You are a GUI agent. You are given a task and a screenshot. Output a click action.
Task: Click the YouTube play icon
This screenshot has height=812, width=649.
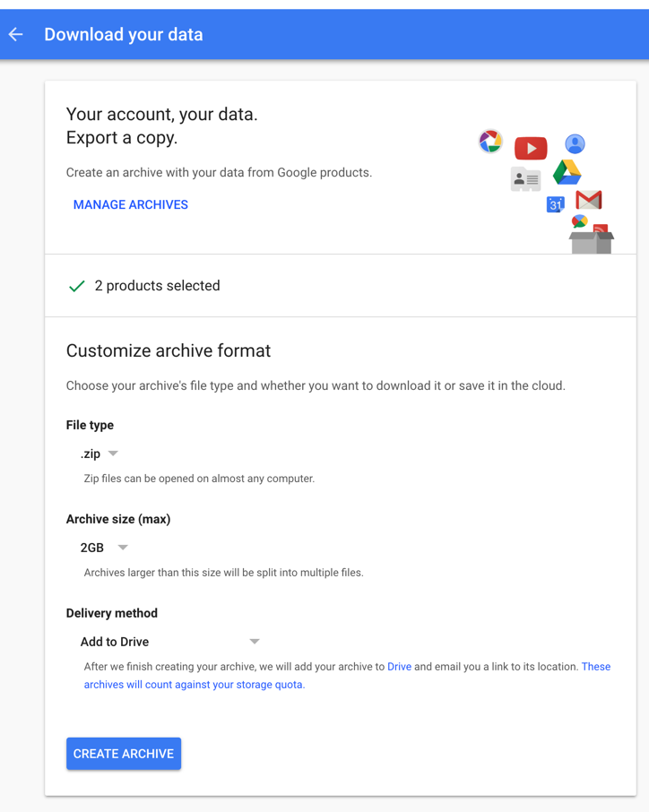tap(531, 148)
